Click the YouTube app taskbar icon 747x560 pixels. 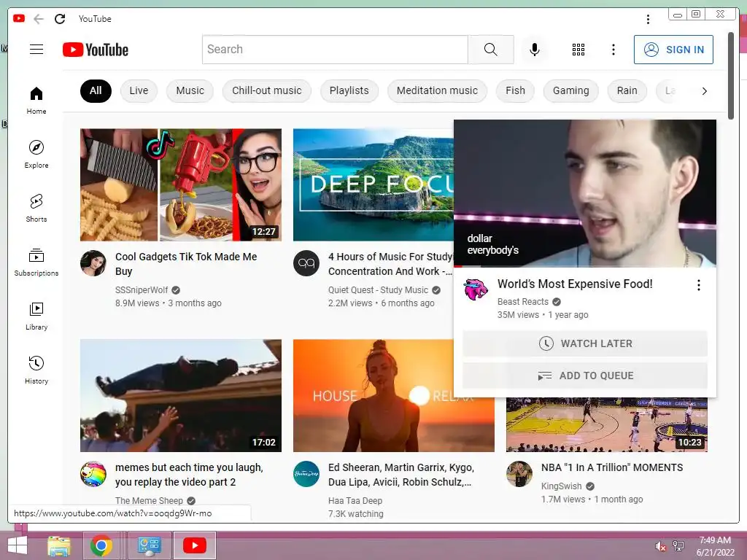194,545
